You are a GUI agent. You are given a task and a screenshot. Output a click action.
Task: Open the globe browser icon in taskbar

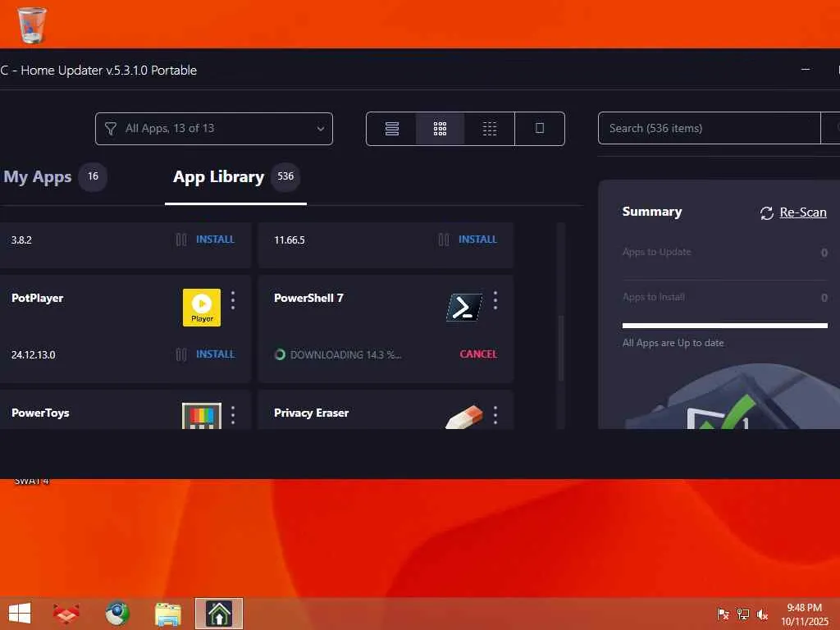click(x=117, y=614)
